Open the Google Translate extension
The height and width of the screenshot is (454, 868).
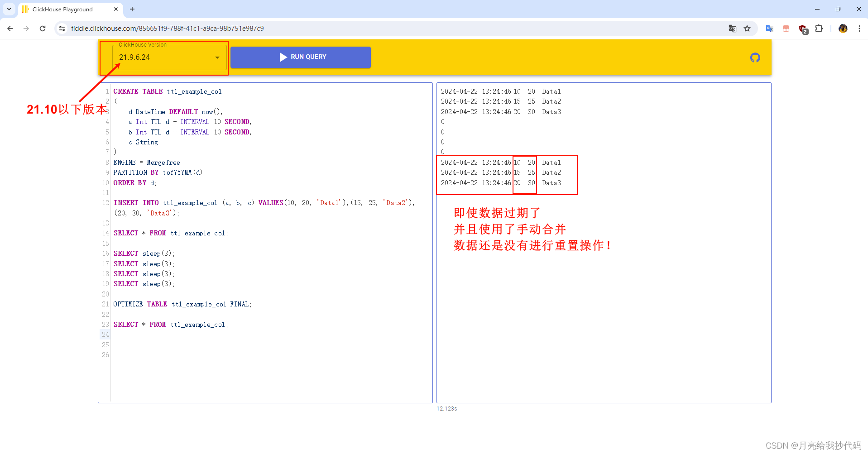[x=769, y=29]
